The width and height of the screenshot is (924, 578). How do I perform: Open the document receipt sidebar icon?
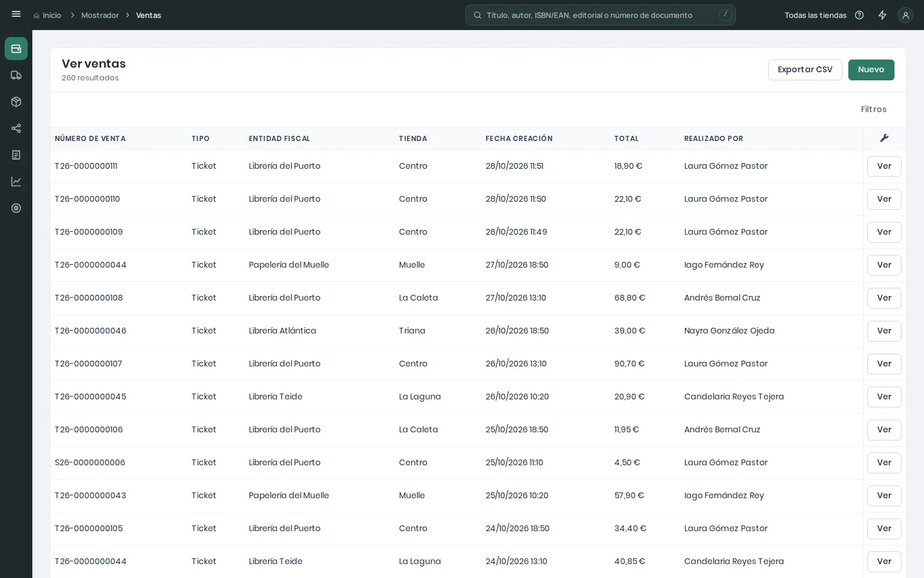coord(16,155)
